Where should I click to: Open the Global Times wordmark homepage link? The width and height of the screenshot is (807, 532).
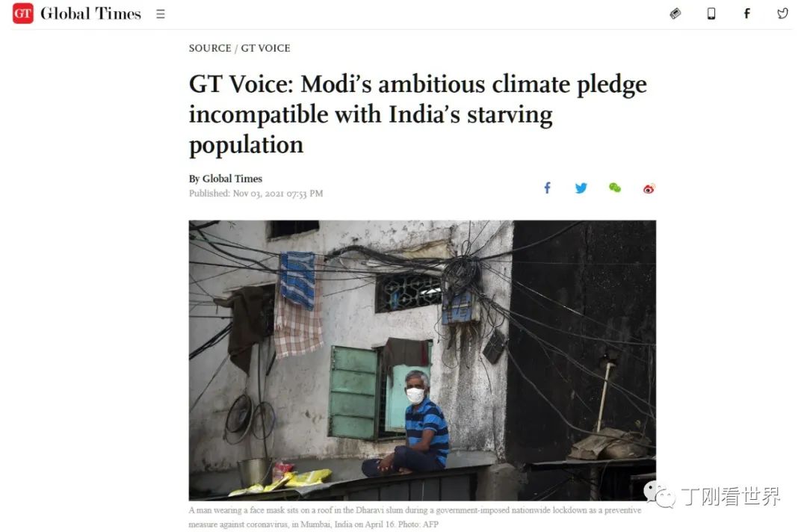point(90,13)
